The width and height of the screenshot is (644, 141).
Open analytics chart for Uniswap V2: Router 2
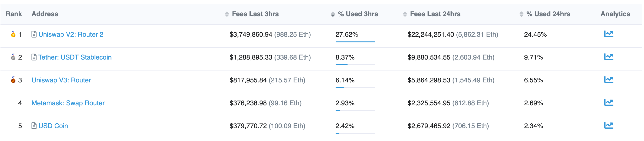pyautogui.click(x=608, y=34)
